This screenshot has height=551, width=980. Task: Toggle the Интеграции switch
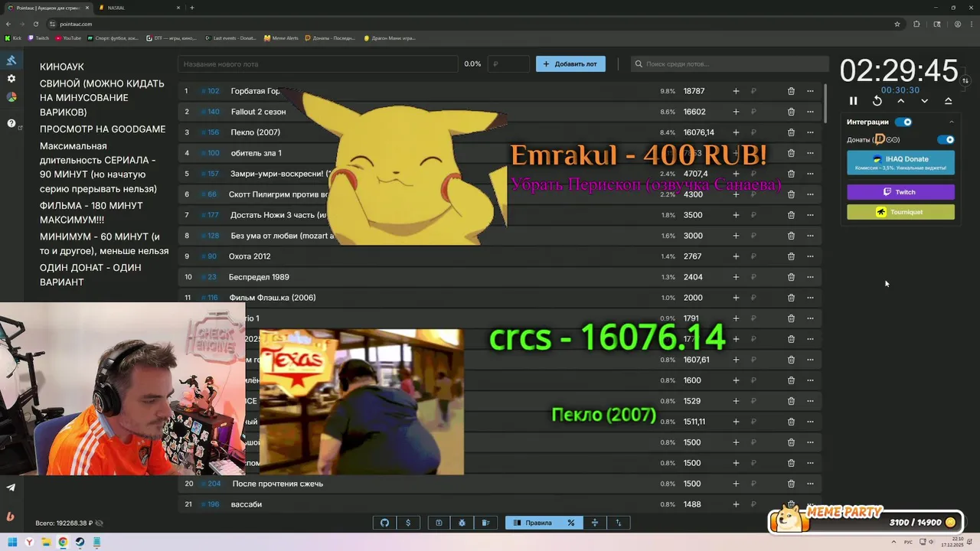pos(904,122)
